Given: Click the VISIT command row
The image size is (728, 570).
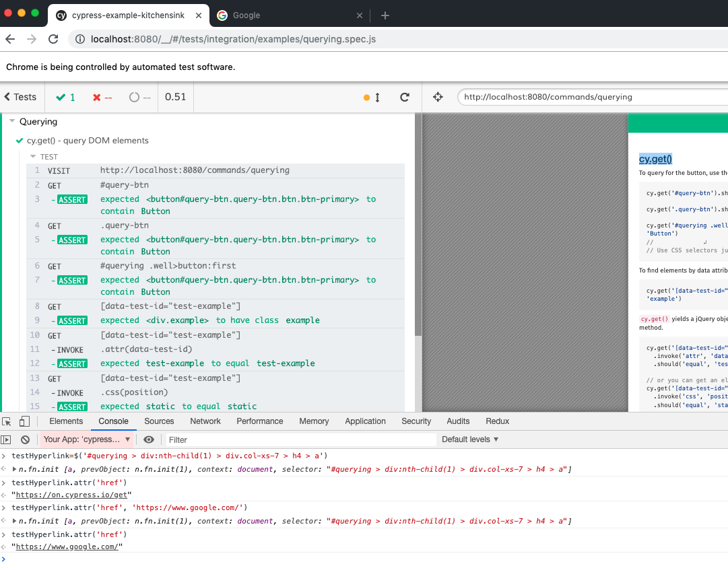Looking at the screenshot, I should point(216,171).
